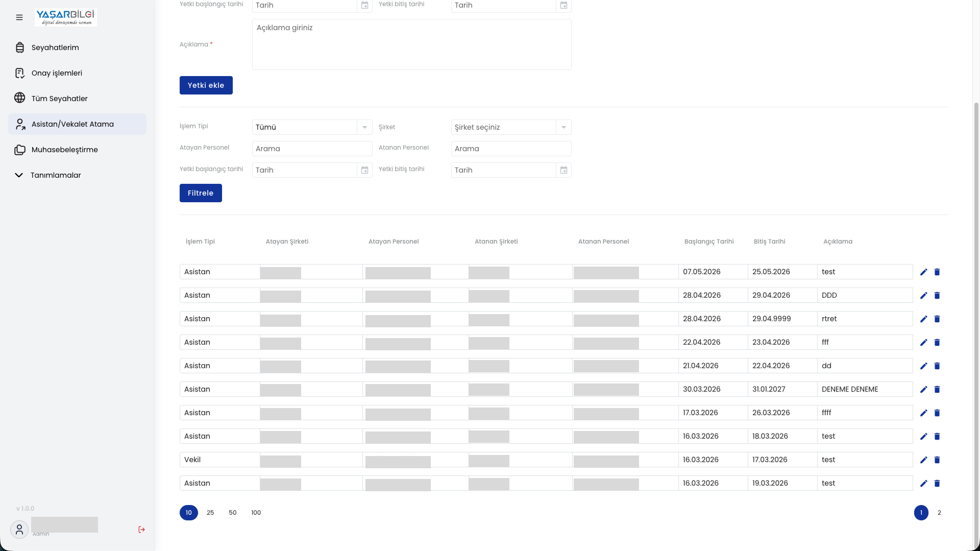Click the Atanan Personel search field
Image resolution: width=980 pixels, height=551 pixels.
(x=511, y=149)
